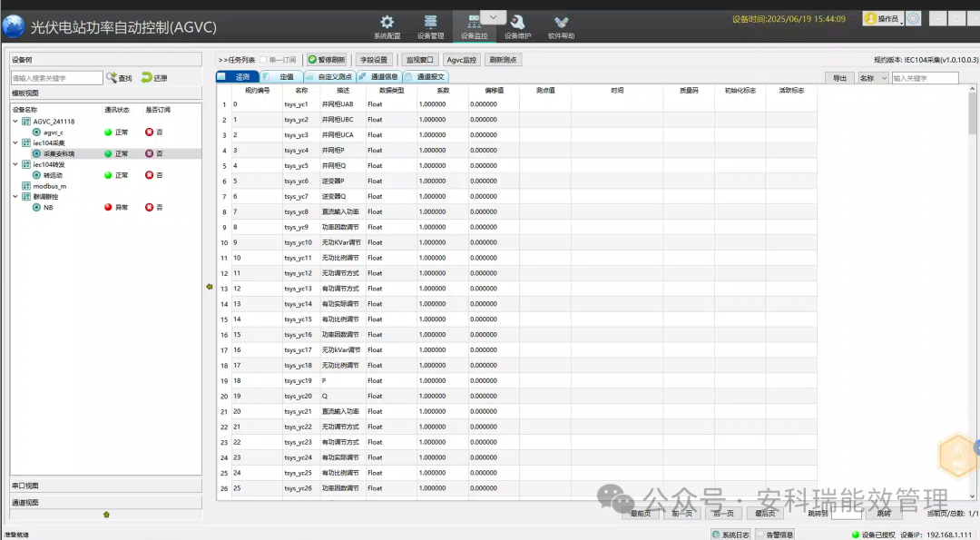The width and height of the screenshot is (980, 540).
Task: Open 名称 filter dropdown
Action: pyautogui.click(x=873, y=78)
